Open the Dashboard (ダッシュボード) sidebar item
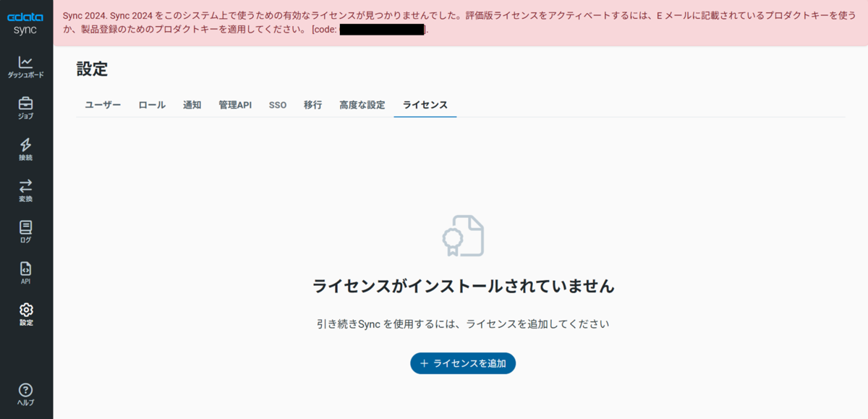Screen dimensions: 868x419 26,67
